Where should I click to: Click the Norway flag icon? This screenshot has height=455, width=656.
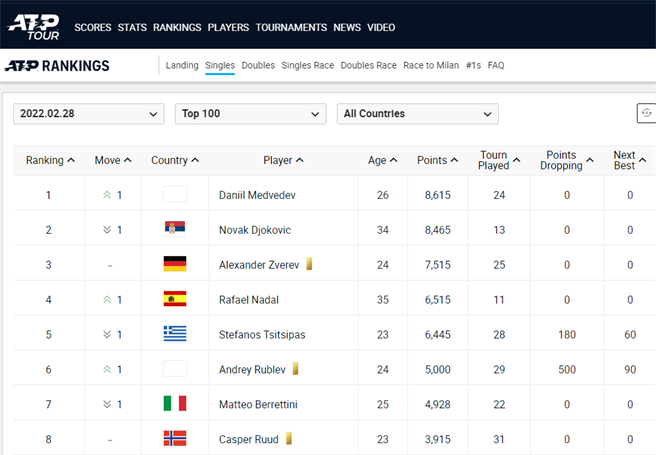click(175, 439)
